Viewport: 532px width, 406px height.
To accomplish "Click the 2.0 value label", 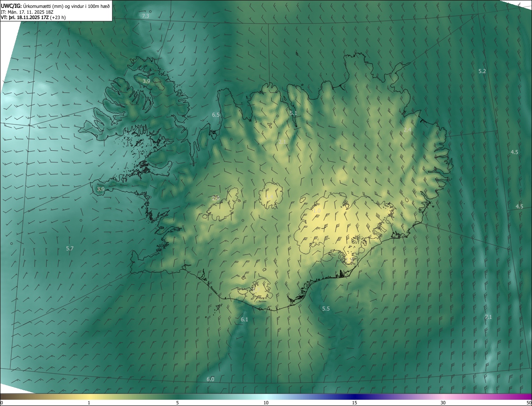I will tap(216, 198).
